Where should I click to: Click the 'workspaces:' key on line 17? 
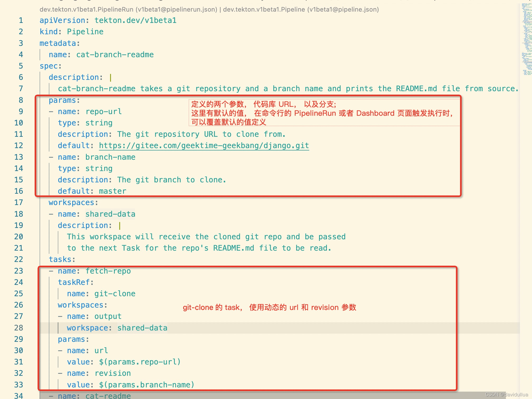(x=73, y=202)
